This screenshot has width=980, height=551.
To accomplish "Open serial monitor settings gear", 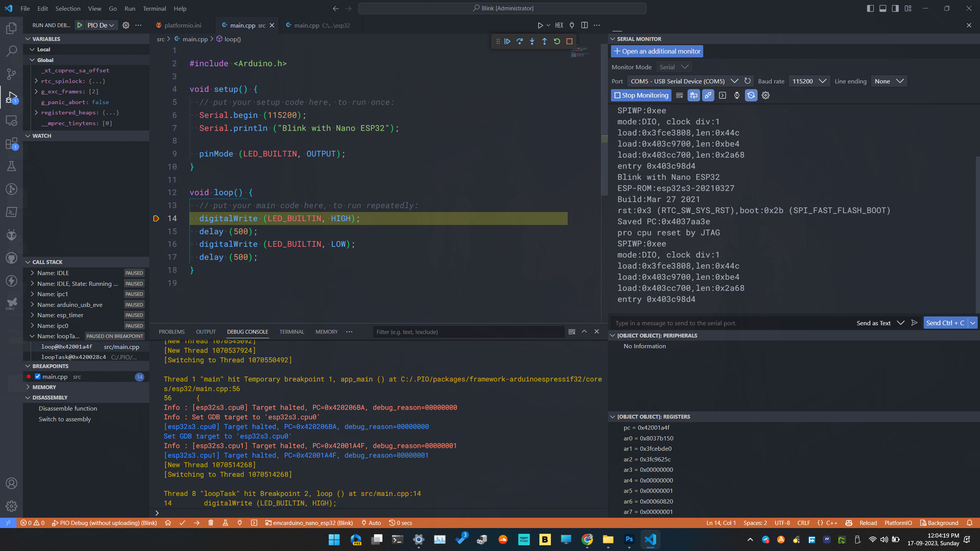I will pyautogui.click(x=766, y=95).
